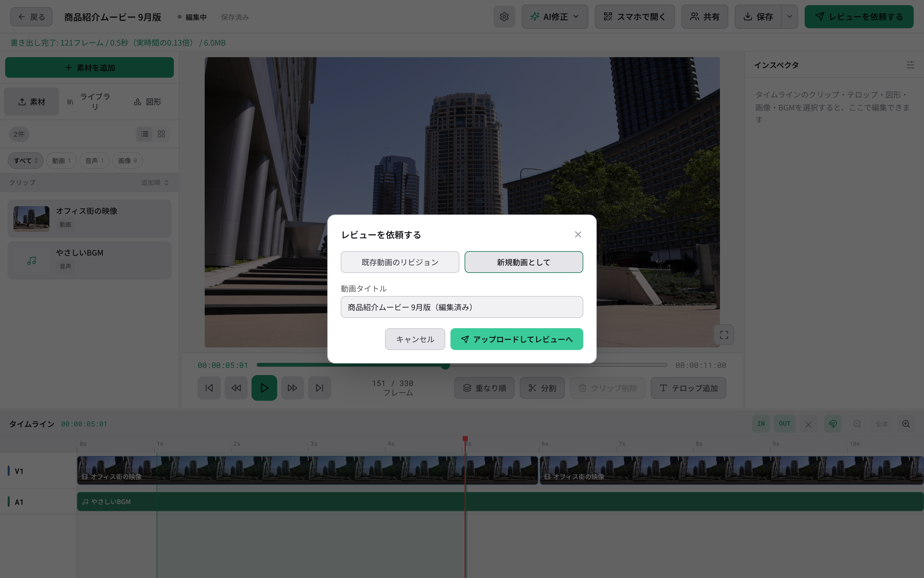Viewport: 924px width, 578px height.
Task: Switch media list to grid view
Action: coord(161,134)
